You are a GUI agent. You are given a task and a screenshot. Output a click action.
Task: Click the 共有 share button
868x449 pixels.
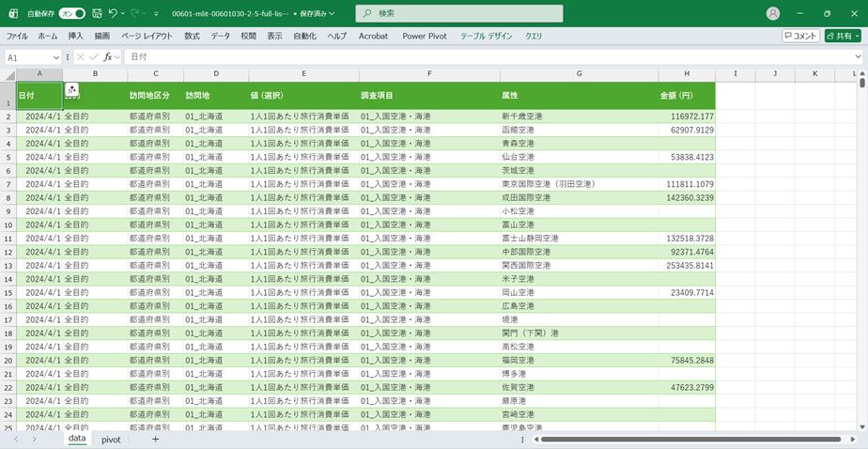(843, 36)
